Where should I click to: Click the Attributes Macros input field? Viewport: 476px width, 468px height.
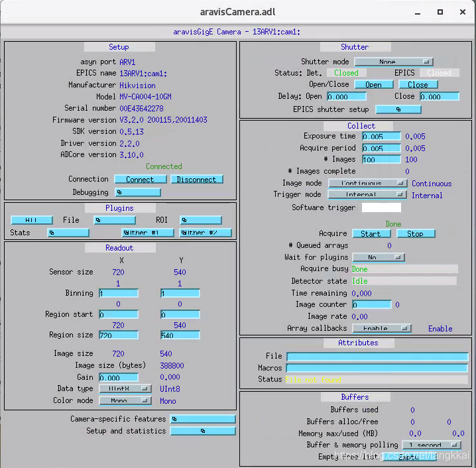click(x=377, y=368)
